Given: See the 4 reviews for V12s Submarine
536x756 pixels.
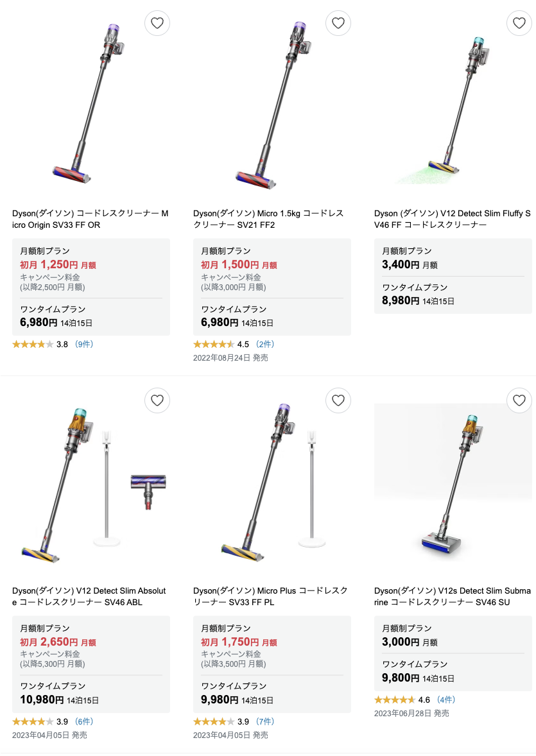Looking at the screenshot, I should [446, 700].
